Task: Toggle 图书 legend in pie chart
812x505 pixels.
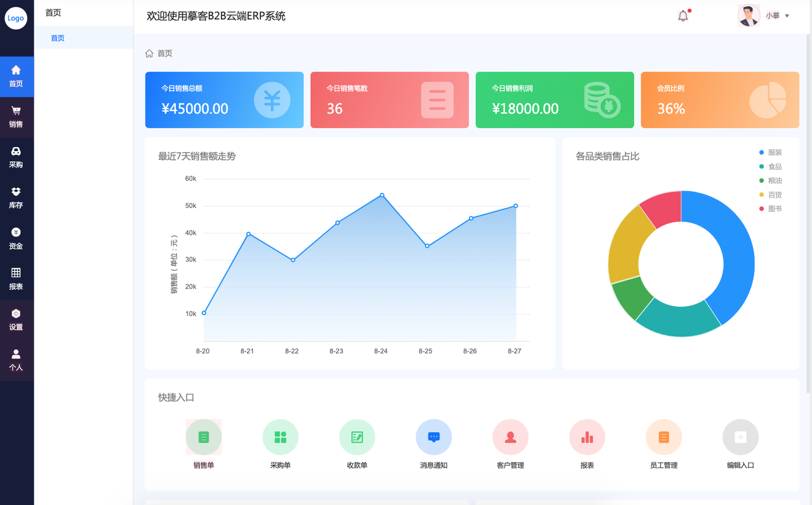Action: click(x=770, y=208)
